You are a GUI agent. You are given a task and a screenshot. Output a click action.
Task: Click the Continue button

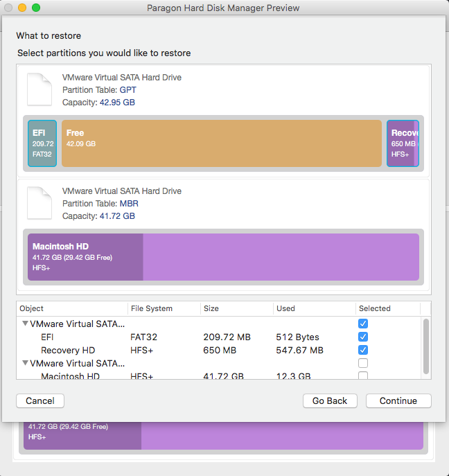pos(398,400)
